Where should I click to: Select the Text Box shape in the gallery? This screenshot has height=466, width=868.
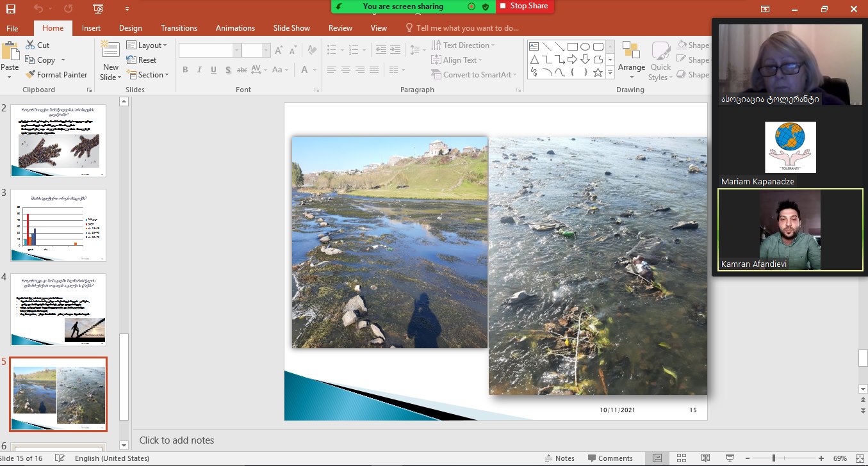[534, 47]
